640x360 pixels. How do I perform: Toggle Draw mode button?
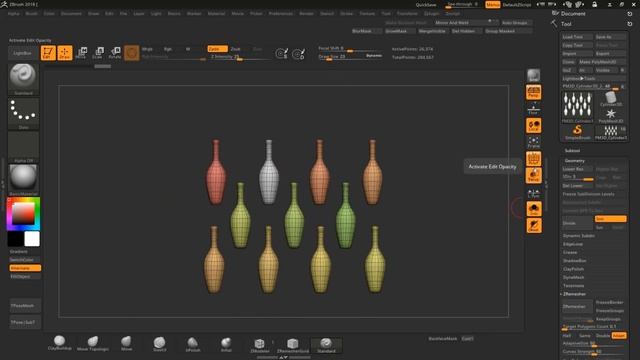[64, 53]
